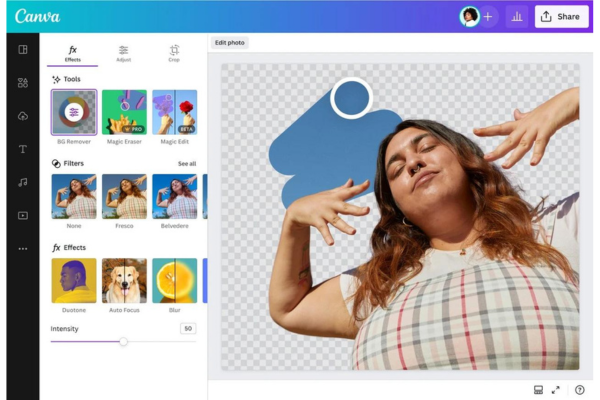
Task: Open the analytics bar chart icon
Action: [517, 16]
